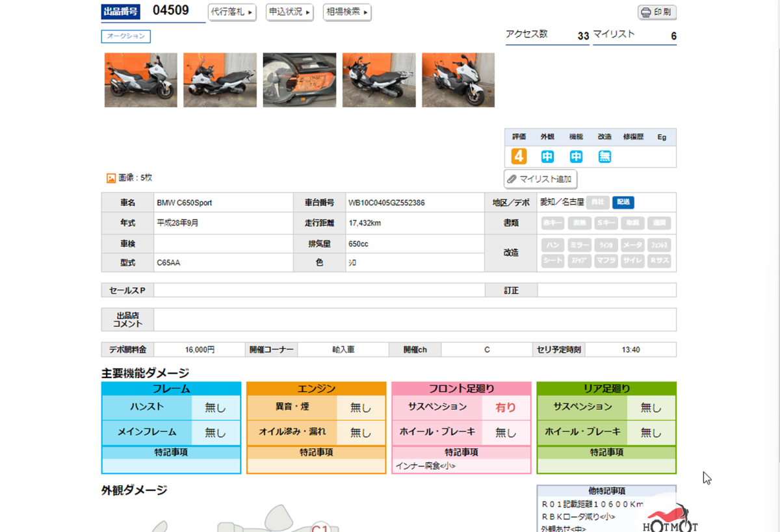Click the サイレ modification badge
This screenshot has width=780, height=532.
632,260
